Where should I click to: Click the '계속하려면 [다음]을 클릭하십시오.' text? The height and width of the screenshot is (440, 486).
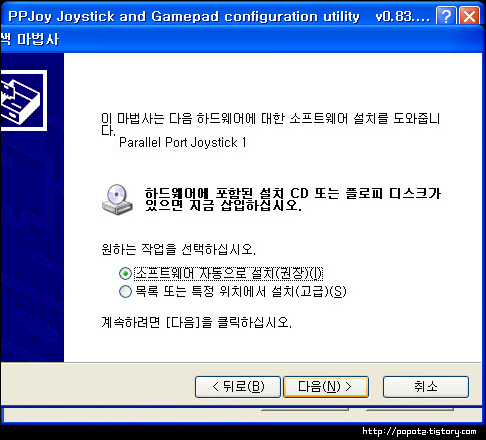tap(197, 322)
